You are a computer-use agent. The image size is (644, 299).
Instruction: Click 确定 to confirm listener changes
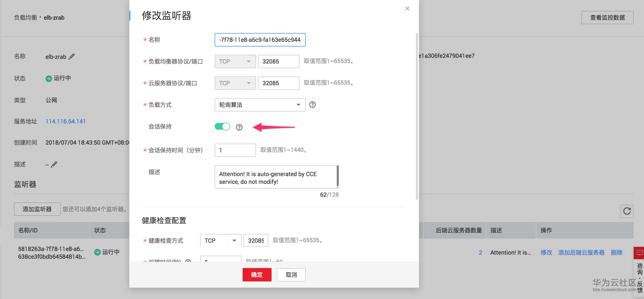coord(257,275)
